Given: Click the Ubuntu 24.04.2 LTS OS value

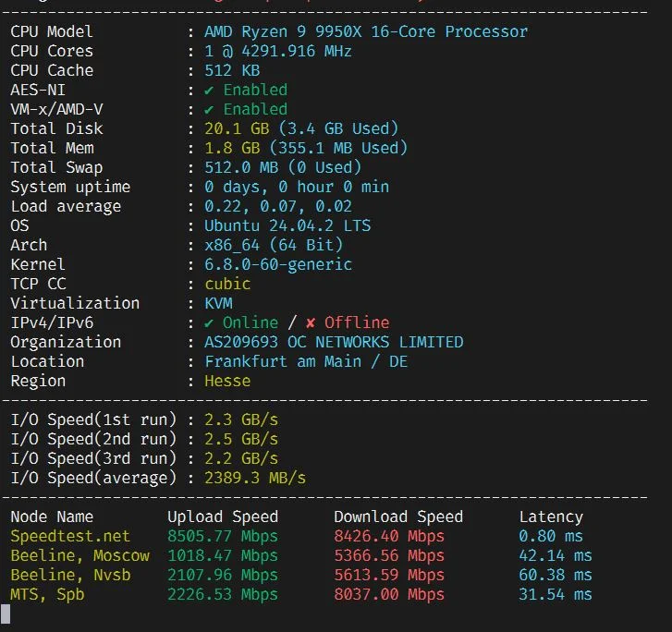Looking at the screenshot, I should click(x=287, y=225).
